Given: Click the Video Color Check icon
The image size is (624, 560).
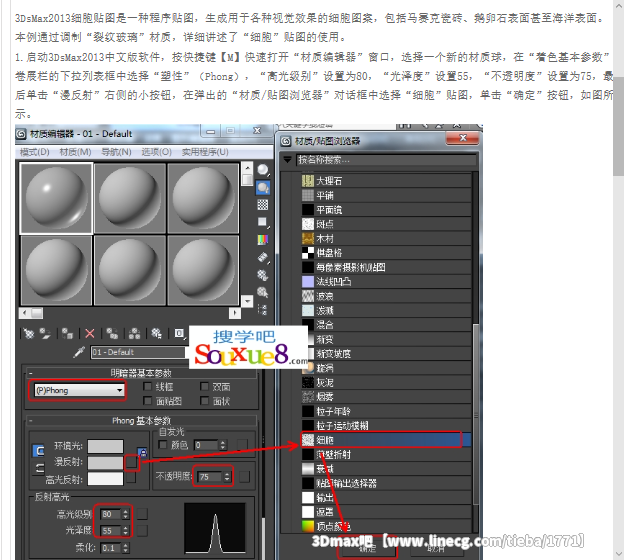Looking at the screenshot, I should 263,240.
